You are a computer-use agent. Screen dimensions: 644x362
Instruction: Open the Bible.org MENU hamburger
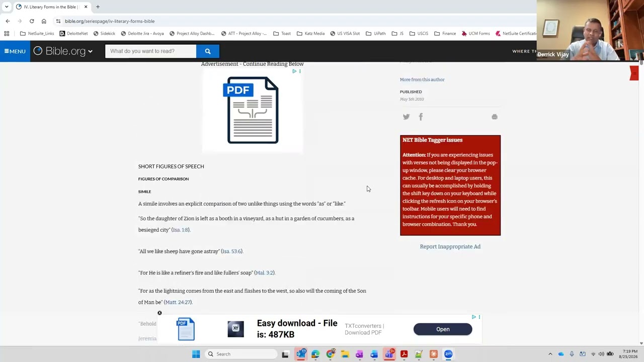point(15,51)
